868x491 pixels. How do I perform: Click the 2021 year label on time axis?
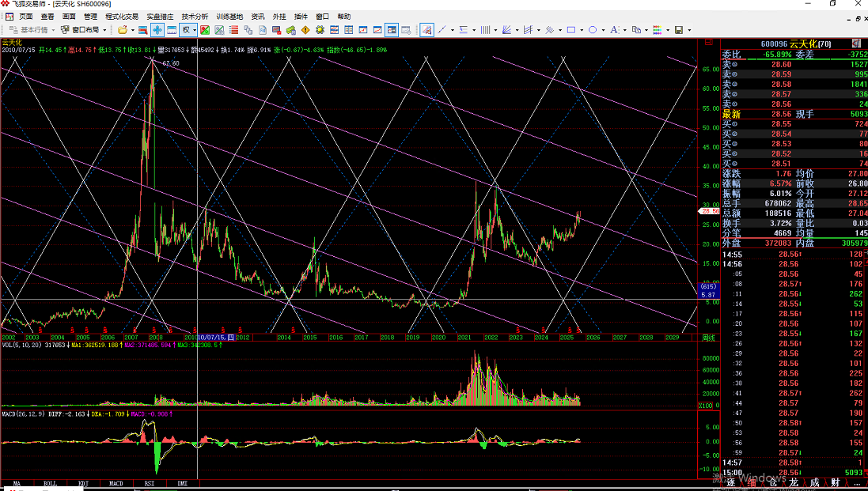[464, 338]
